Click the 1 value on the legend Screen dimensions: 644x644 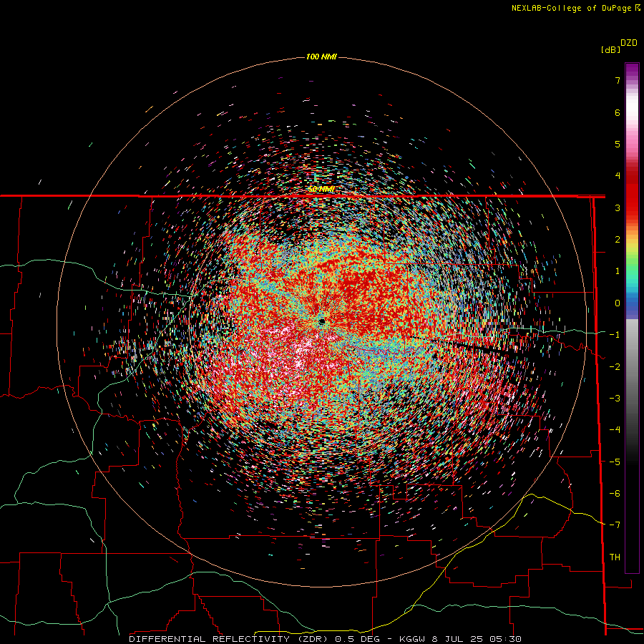618,271
